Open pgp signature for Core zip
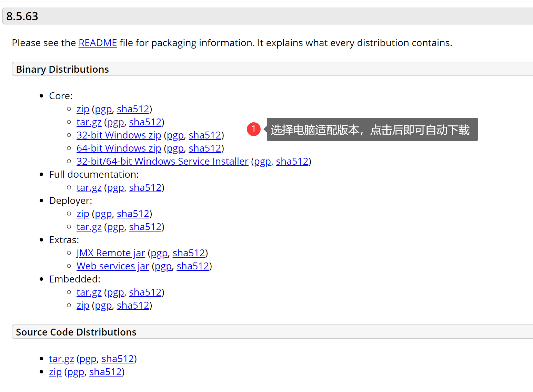 tap(103, 109)
